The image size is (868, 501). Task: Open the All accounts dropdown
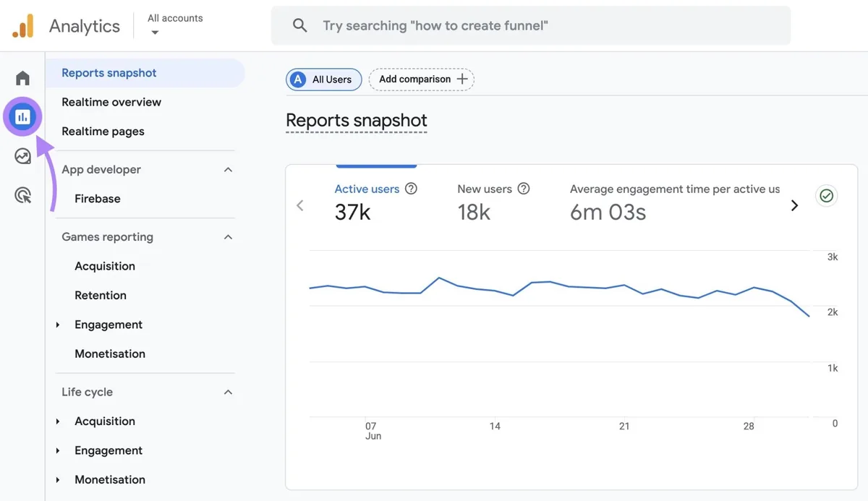click(175, 25)
